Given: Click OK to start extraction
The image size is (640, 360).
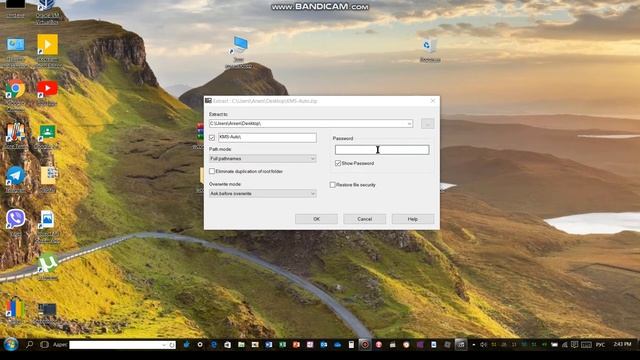Looking at the screenshot, I should (316, 219).
